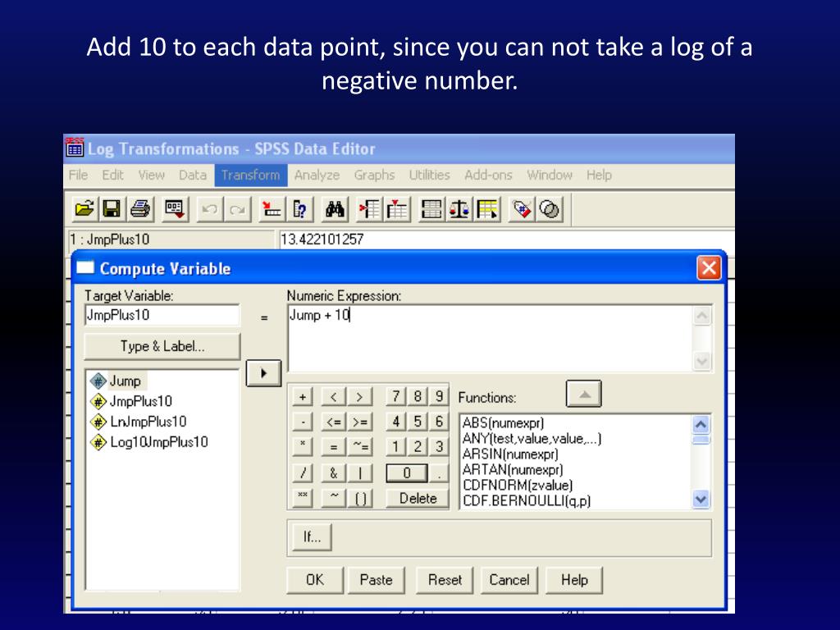This screenshot has height=630, width=840.
Task: Open the Help menu in menu bar
Action: [x=598, y=176]
